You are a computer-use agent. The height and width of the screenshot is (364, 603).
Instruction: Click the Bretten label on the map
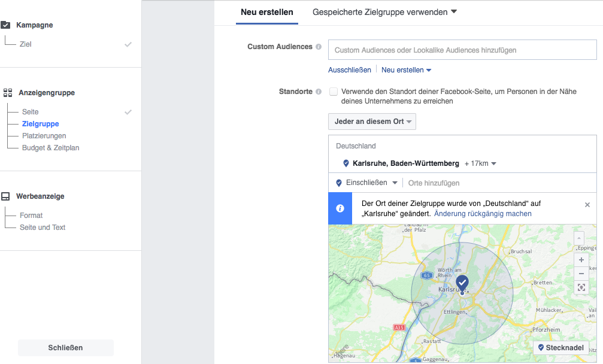click(543, 283)
